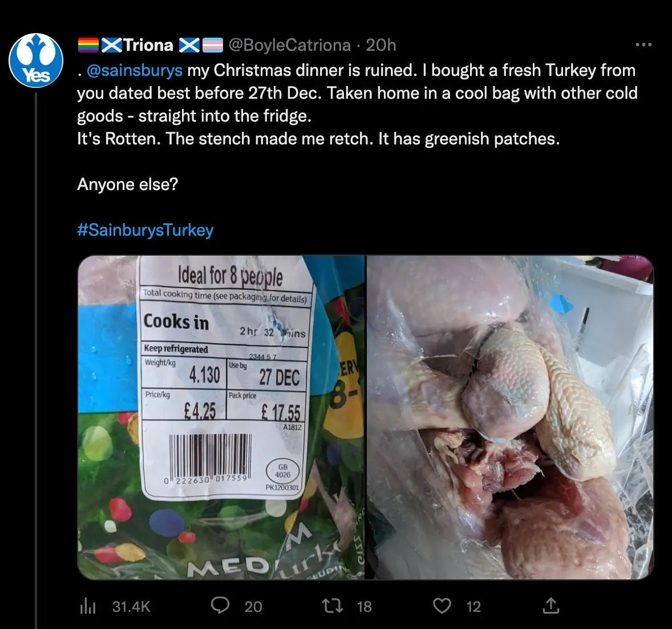Open the reply conversation icon
Screen dimensions: 672x629
click(x=221, y=606)
